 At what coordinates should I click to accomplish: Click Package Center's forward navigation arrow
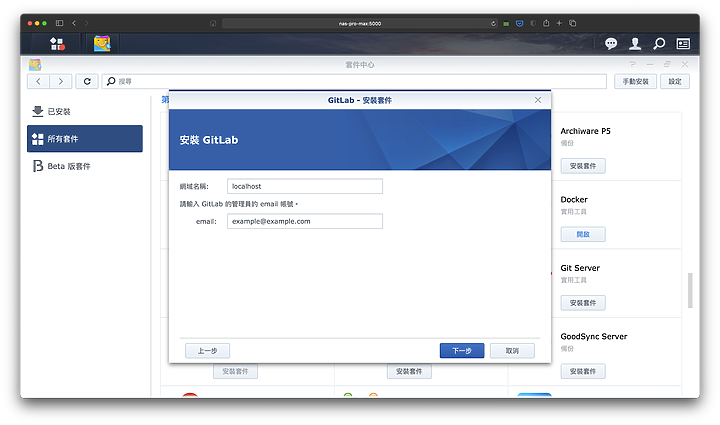pos(61,81)
